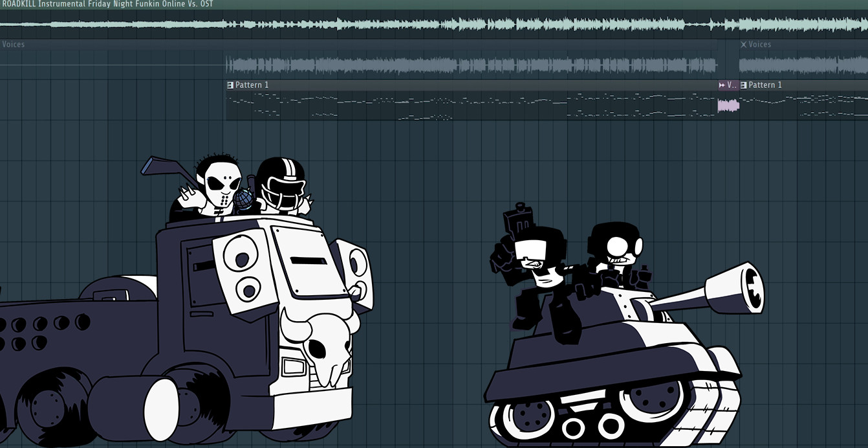Viewport: 868px width, 448px height.
Task: Click the waveform of the right Voices audio clip
Action: 802,65
